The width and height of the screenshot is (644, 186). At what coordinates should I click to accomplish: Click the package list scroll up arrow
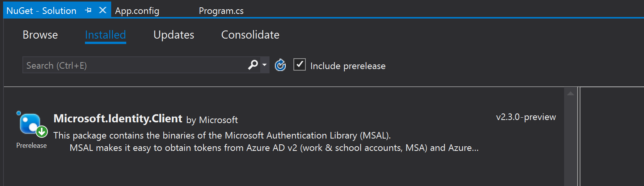570,93
